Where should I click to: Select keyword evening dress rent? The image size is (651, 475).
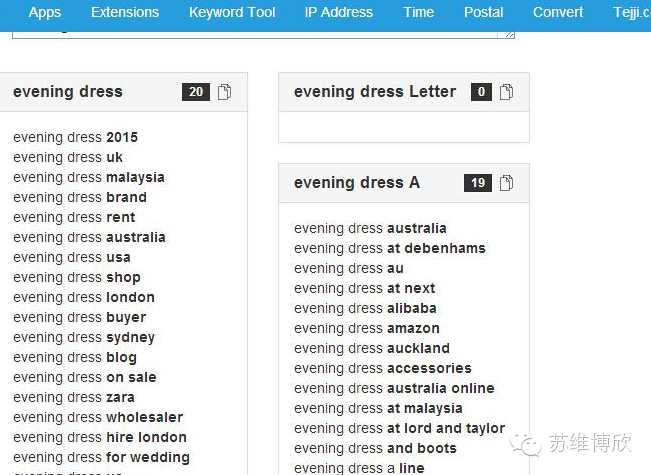pos(74,217)
